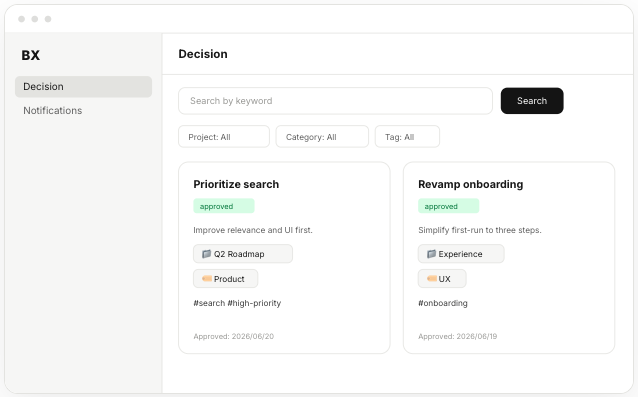Click the Q2 Roadmap folder icon

click(x=206, y=254)
